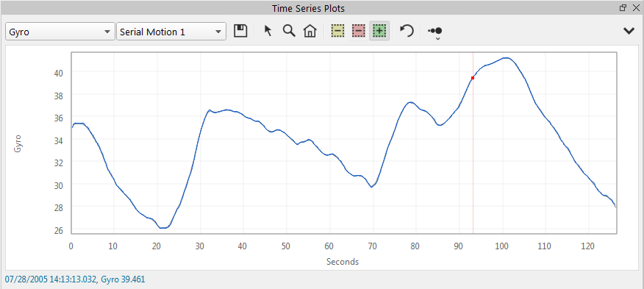This screenshot has height=289, width=644.
Task: Click the Seconds axis label
Action: (x=343, y=262)
